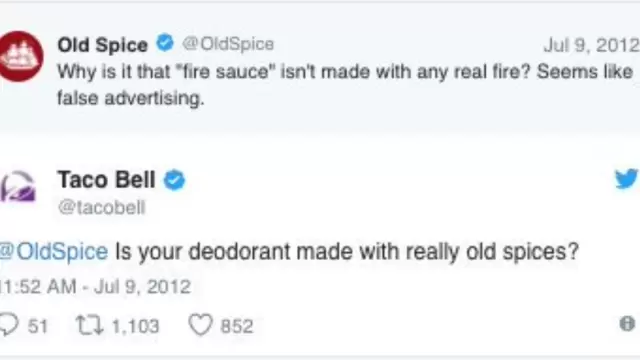640x360 pixels.
Task: Open the 11:52 AM timestamp link
Action: 96,287
